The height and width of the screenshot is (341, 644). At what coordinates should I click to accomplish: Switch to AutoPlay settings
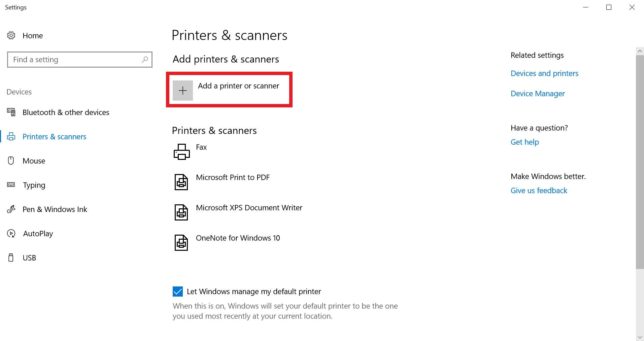[38, 234]
